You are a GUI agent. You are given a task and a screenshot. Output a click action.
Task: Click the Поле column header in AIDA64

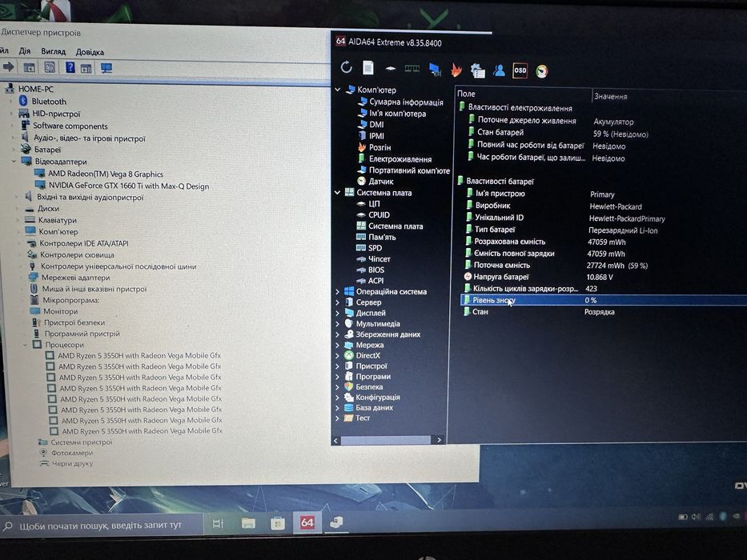point(523,94)
